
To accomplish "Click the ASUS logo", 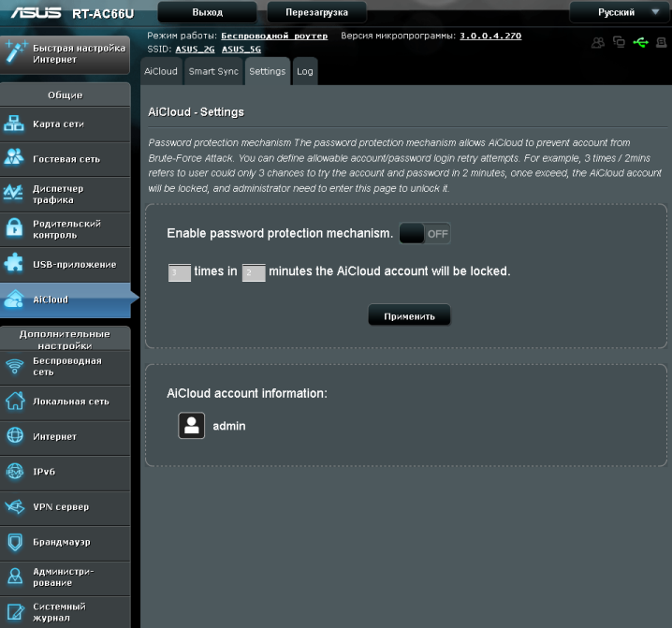I will pyautogui.click(x=36, y=13).
